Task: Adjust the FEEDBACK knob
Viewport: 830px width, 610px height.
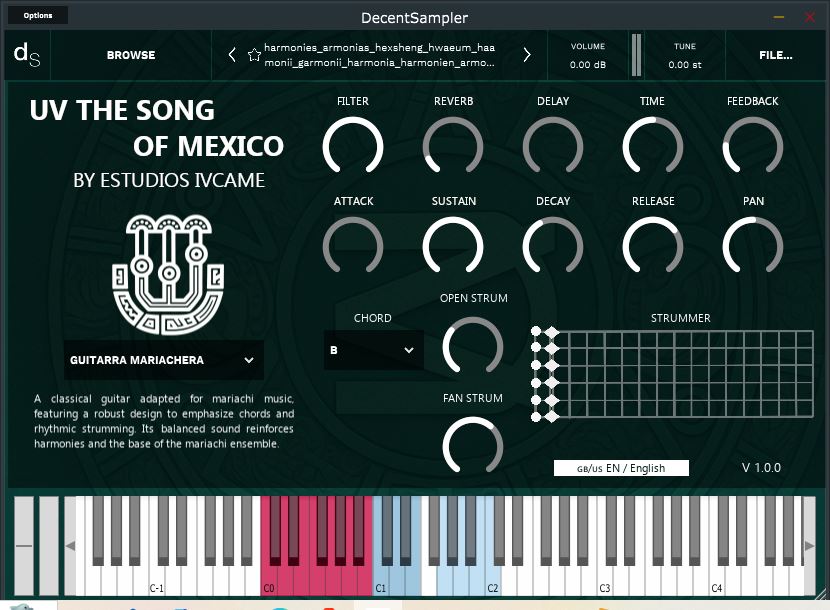Action: tap(753, 146)
